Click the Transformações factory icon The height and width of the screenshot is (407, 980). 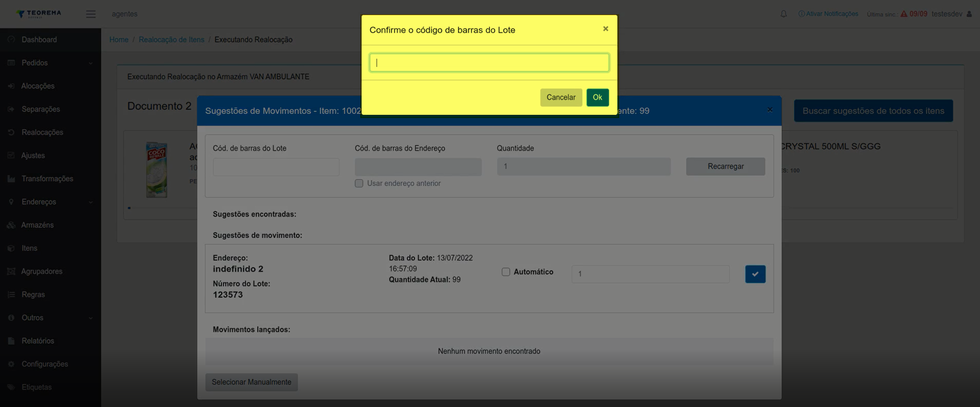coord(11,178)
